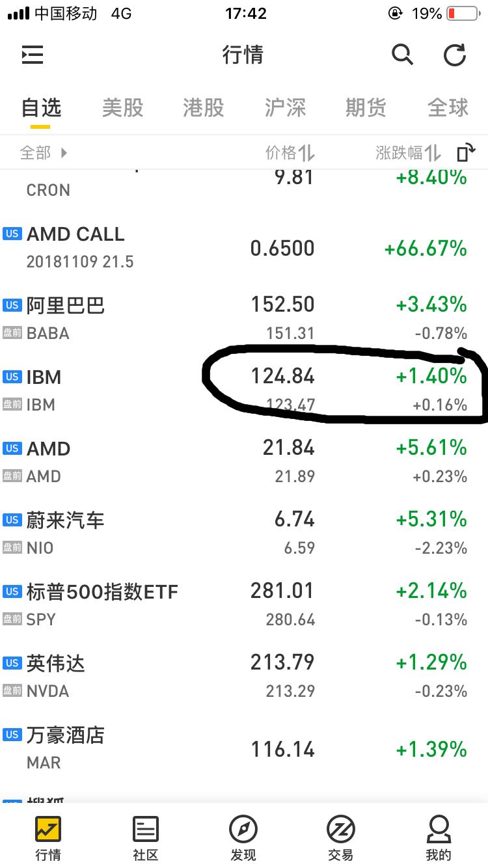The width and height of the screenshot is (488, 868).
Task: Open the 交易 trade icon
Action: [x=341, y=830]
